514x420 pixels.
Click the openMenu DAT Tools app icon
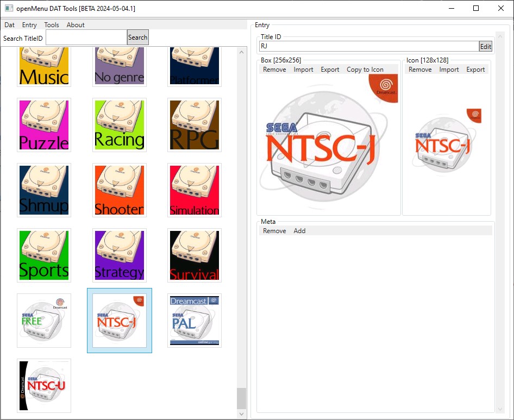9,9
